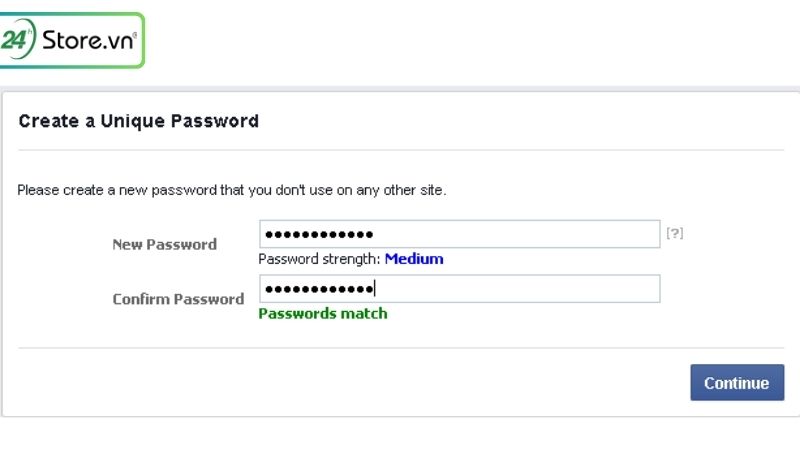The image size is (800, 475).
Task: Click the 24h Store.vn logo
Action: (71, 40)
